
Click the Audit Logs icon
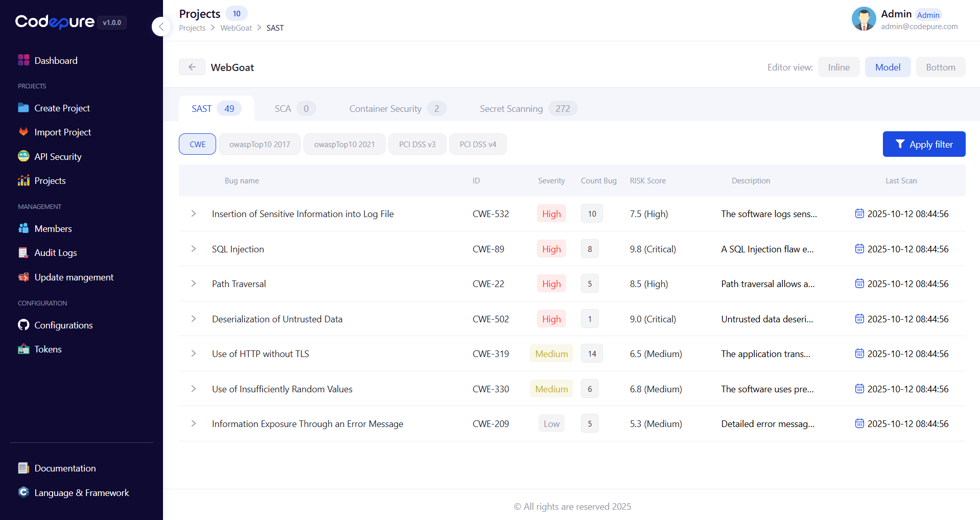24,252
